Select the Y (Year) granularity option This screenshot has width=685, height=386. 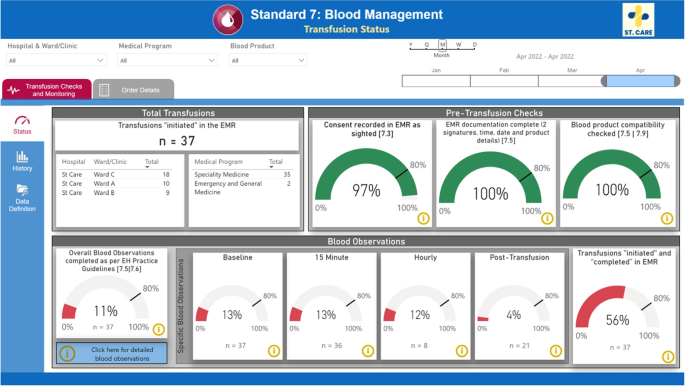click(411, 45)
